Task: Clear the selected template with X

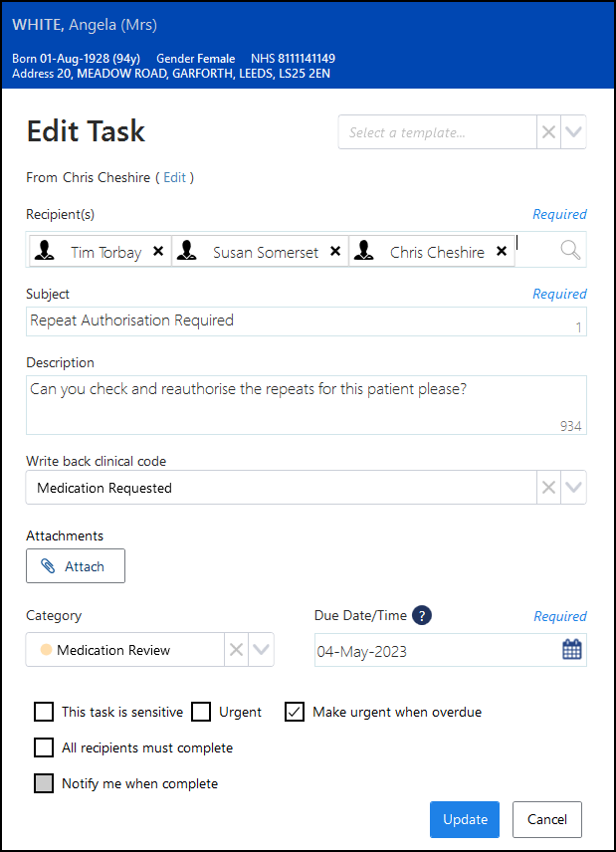Action: pyautogui.click(x=548, y=132)
